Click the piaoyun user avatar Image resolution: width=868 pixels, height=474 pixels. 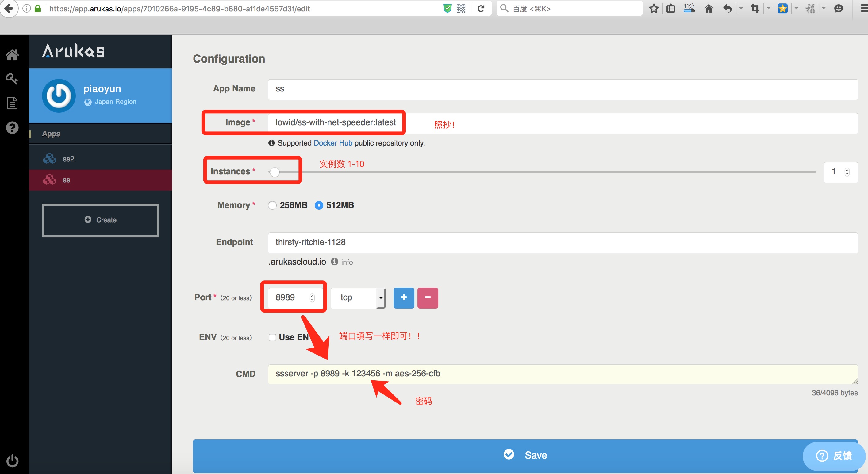pyautogui.click(x=59, y=95)
